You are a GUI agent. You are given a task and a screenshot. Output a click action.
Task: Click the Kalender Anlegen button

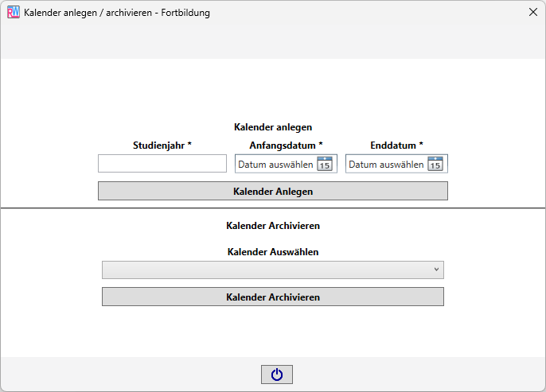coord(273,191)
